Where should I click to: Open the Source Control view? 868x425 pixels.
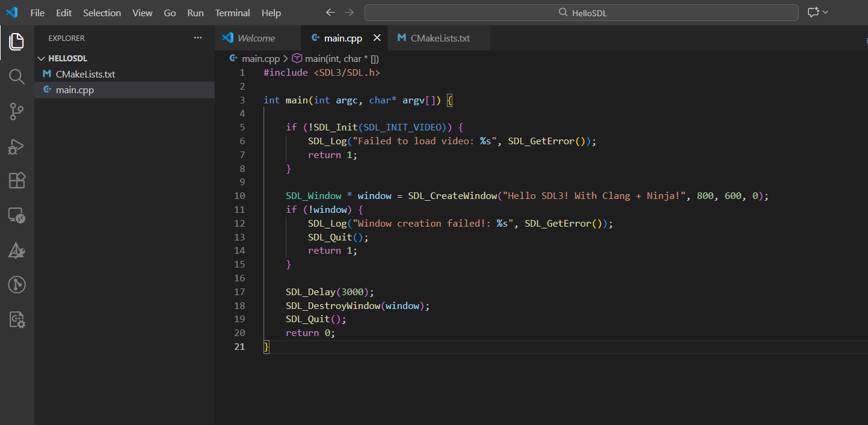pyautogui.click(x=17, y=111)
